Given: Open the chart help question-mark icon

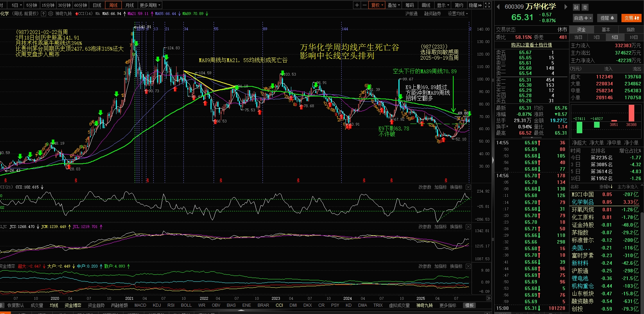Looking at the screenshot, I should 43,14.
